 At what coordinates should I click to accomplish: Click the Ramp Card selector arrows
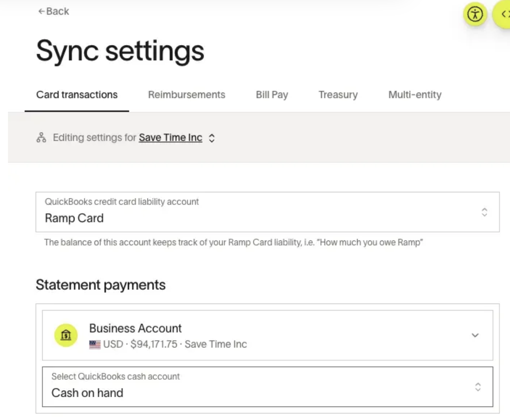(x=484, y=212)
